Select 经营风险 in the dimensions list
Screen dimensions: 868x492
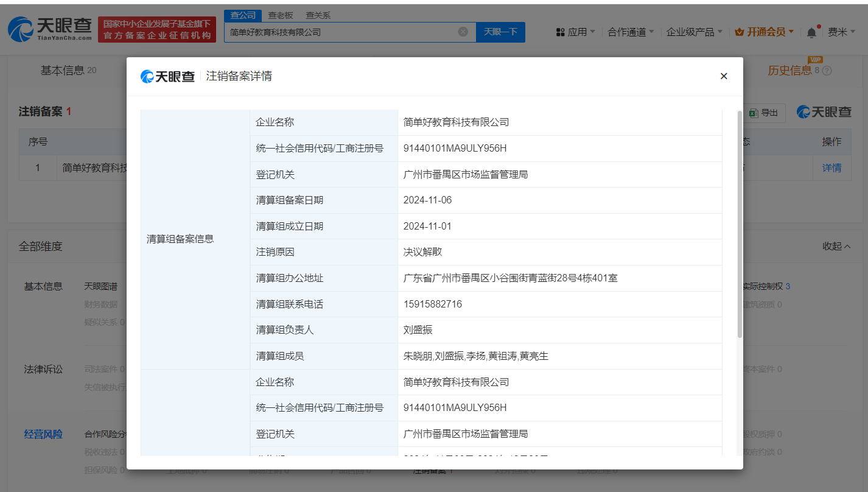(43, 434)
